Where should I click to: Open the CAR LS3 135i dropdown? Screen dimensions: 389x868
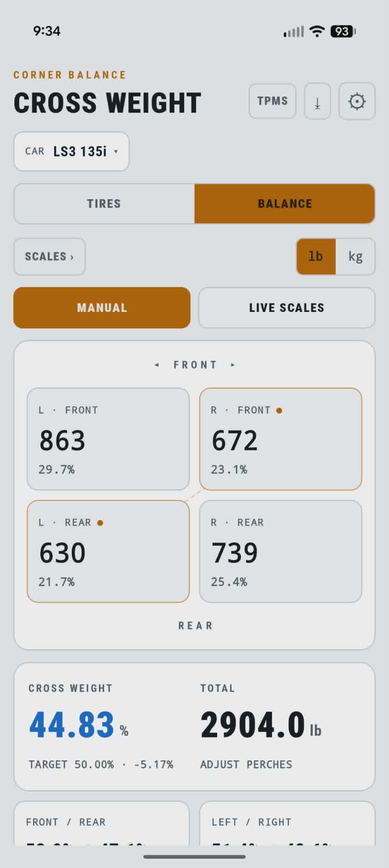(71, 151)
